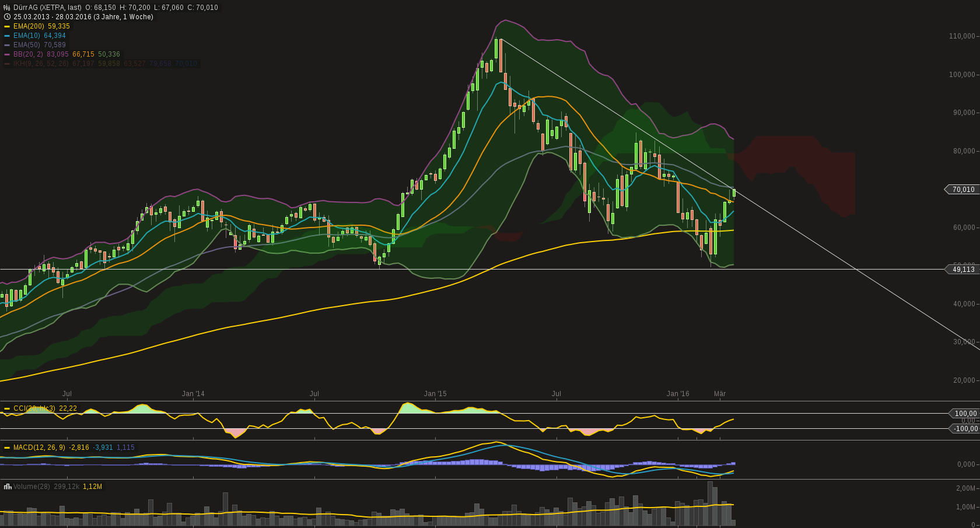Open the Dürr AG (XETRA, last) instrument label
Screen dimensions: 980x528
(x=48, y=8)
